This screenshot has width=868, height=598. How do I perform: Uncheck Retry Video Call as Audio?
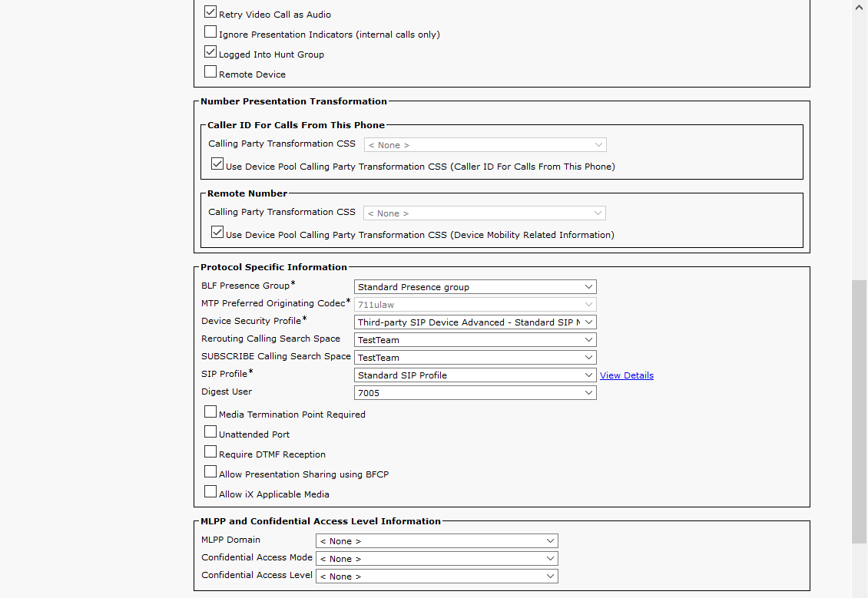[210, 13]
